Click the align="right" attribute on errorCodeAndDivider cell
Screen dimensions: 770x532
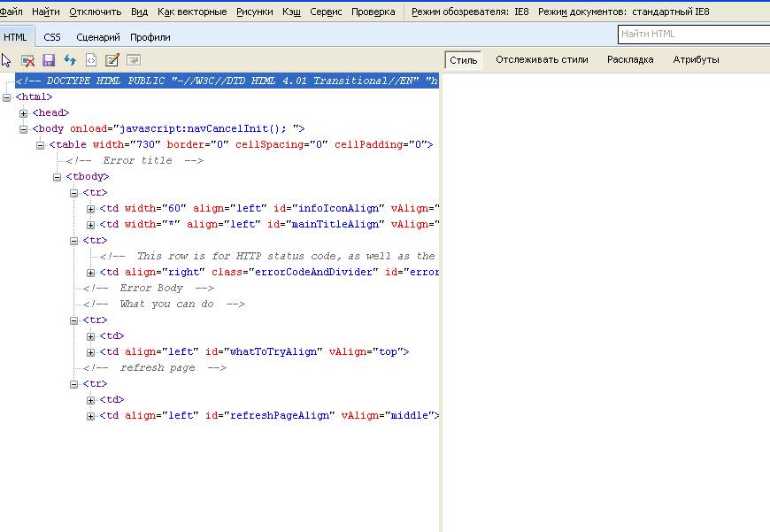[x=165, y=272]
